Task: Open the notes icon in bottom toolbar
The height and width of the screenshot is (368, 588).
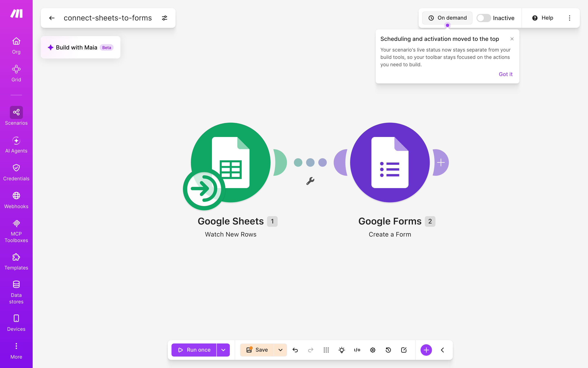Action: coord(404,350)
